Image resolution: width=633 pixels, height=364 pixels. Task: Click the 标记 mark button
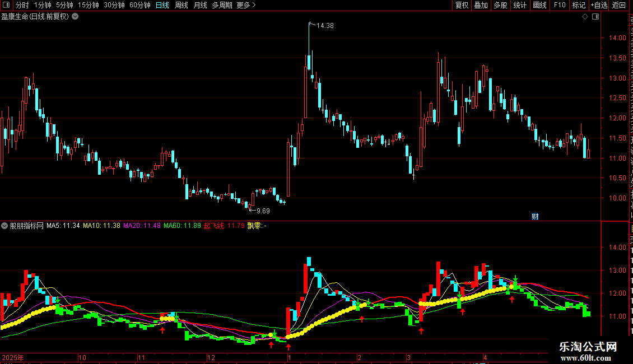[x=579, y=5]
